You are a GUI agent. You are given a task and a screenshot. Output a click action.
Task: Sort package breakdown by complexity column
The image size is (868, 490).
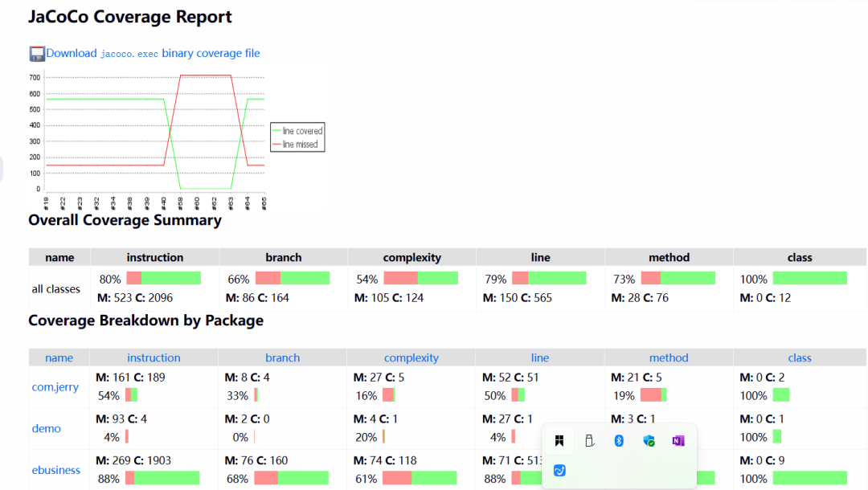[x=411, y=357]
